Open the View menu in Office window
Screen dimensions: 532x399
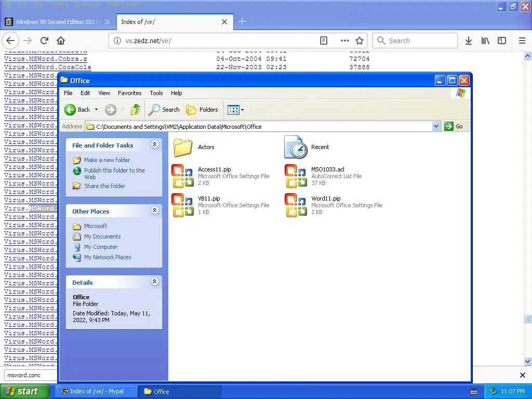pyautogui.click(x=104, y=93)
